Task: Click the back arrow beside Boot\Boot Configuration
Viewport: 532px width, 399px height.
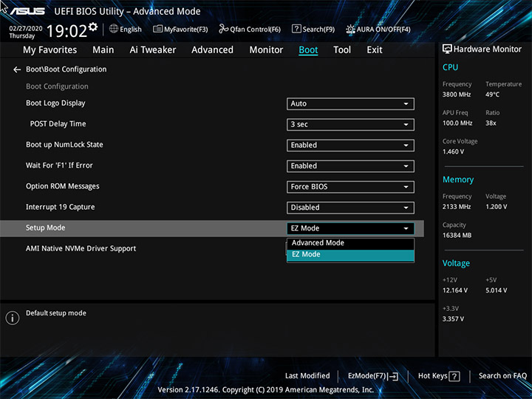Action: (17, 69)
